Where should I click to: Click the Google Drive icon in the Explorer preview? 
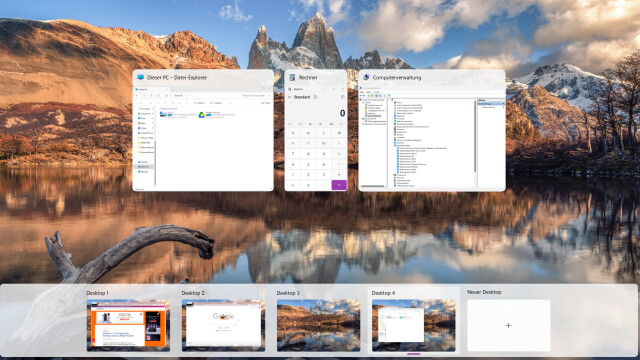pos(201,115)
